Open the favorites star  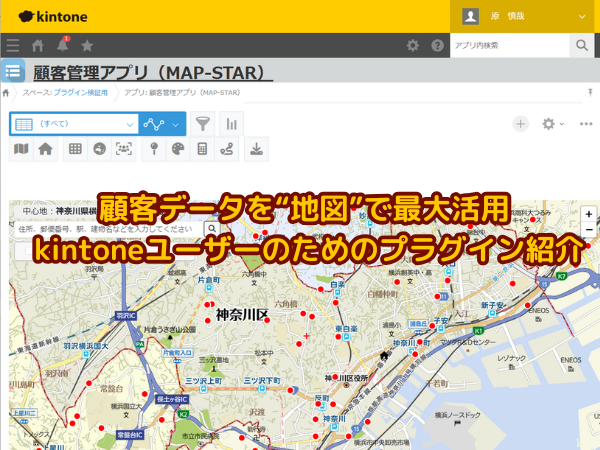[87, 46]
